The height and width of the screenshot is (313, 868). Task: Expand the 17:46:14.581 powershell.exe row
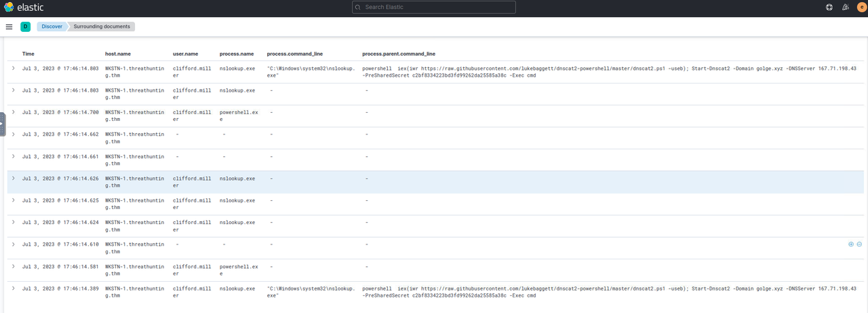pos(13,266)
